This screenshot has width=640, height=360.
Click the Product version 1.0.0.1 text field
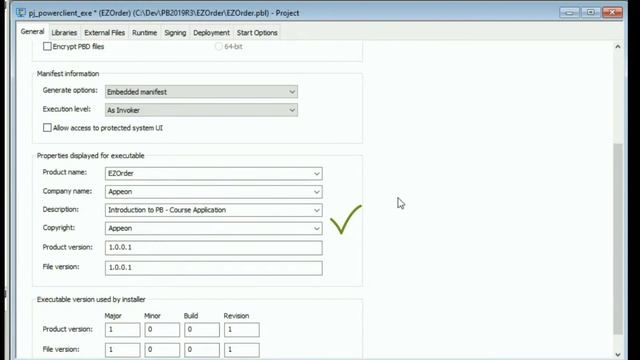213,248
